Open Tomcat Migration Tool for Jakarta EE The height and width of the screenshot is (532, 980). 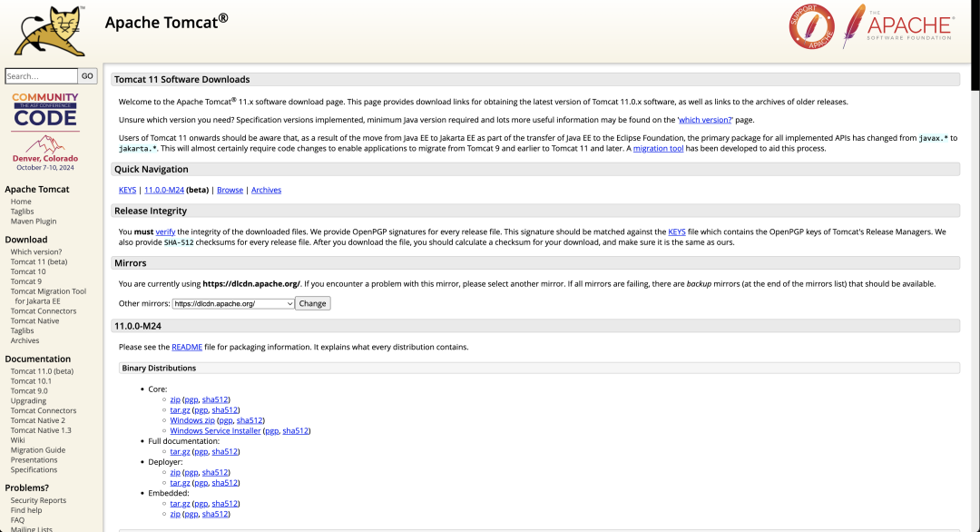pos(48,296)
